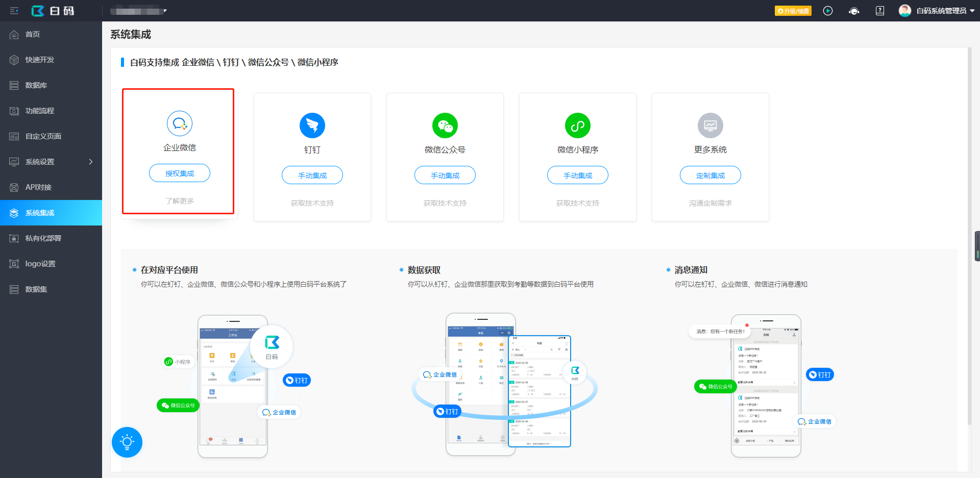The height and width of the screenshot is (478, 980).
Task: Click the 自定义页面 sidebar icon
Action: point(14,136)
